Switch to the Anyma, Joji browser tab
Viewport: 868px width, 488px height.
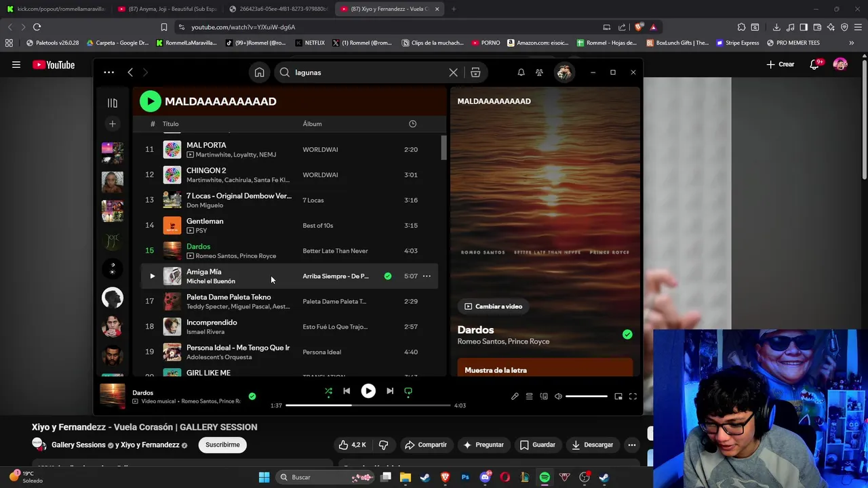(167, 9)
